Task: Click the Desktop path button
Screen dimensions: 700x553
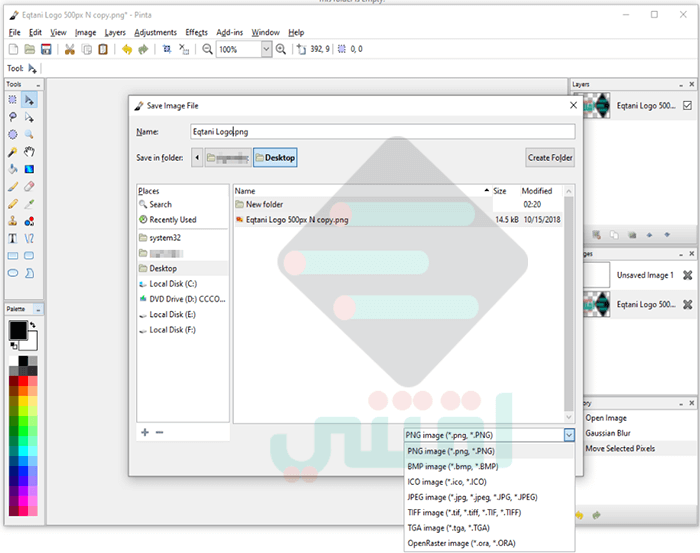Action: pyautogui.click(x=275, y=158)
